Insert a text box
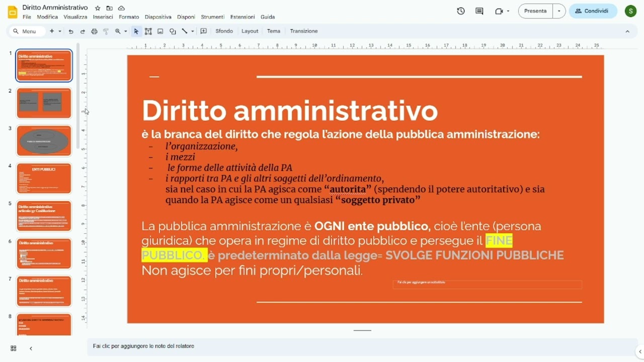 click(x=148, y=31)
